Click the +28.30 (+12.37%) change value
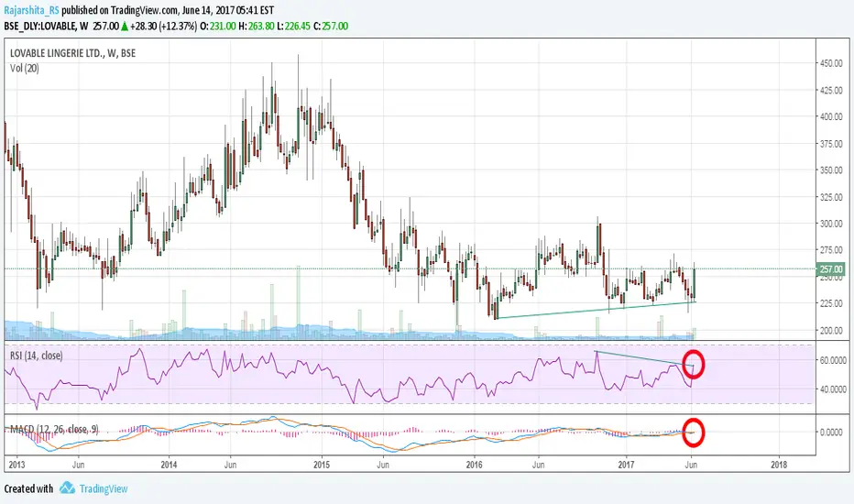The image size is (854, 504). coord(163,26)
